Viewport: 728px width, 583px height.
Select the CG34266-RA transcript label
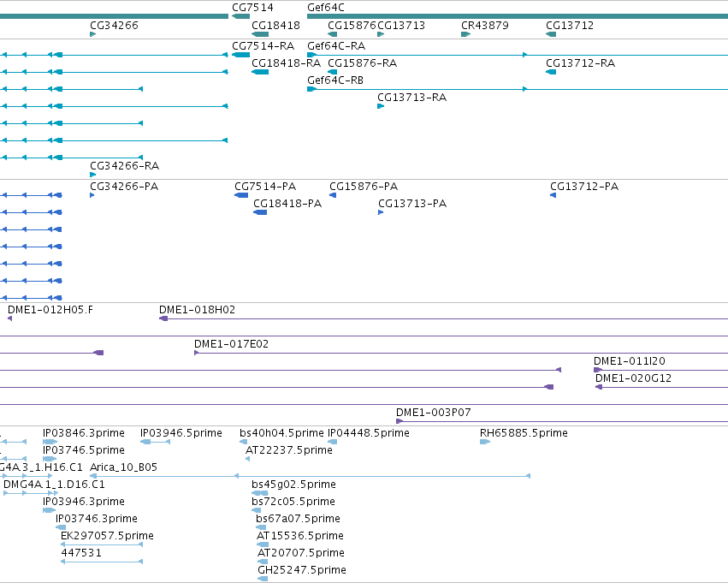point(124,166)
